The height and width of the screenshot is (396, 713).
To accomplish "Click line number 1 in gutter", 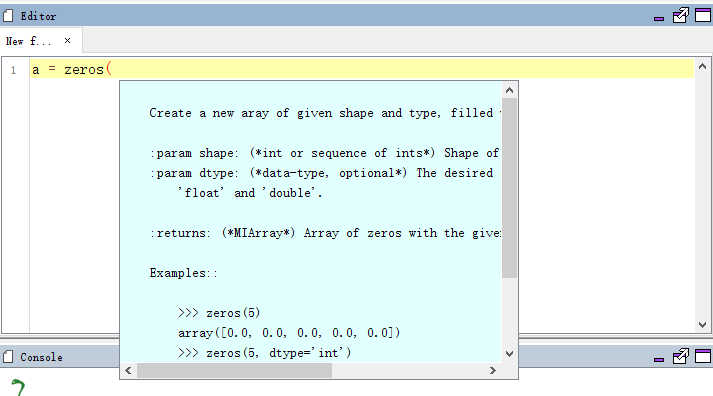I will coord(14,70).
